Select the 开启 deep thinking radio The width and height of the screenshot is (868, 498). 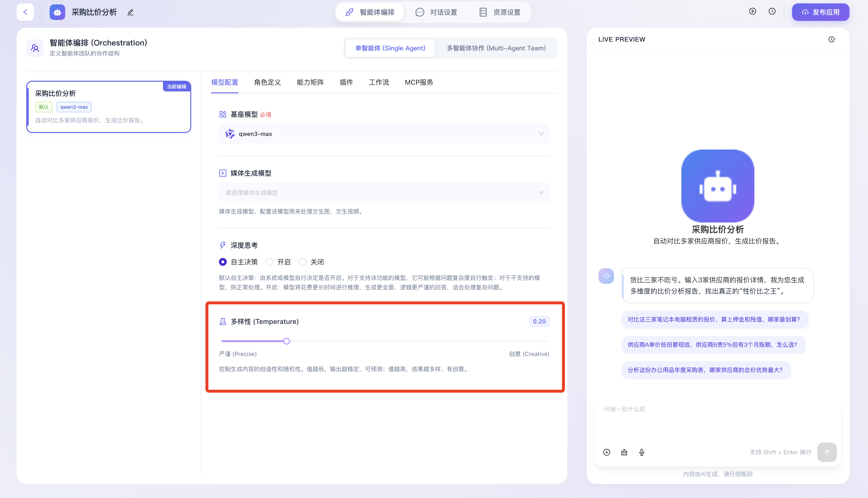pos(270,262)
